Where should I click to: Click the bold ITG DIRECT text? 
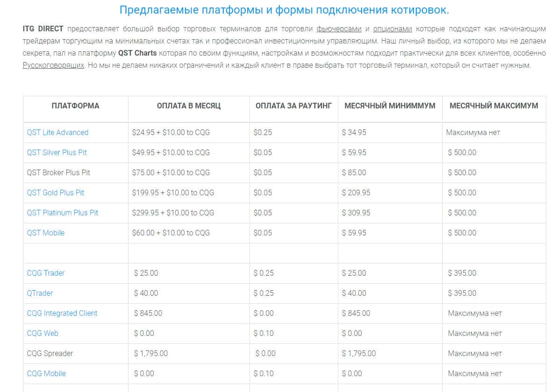43,29
